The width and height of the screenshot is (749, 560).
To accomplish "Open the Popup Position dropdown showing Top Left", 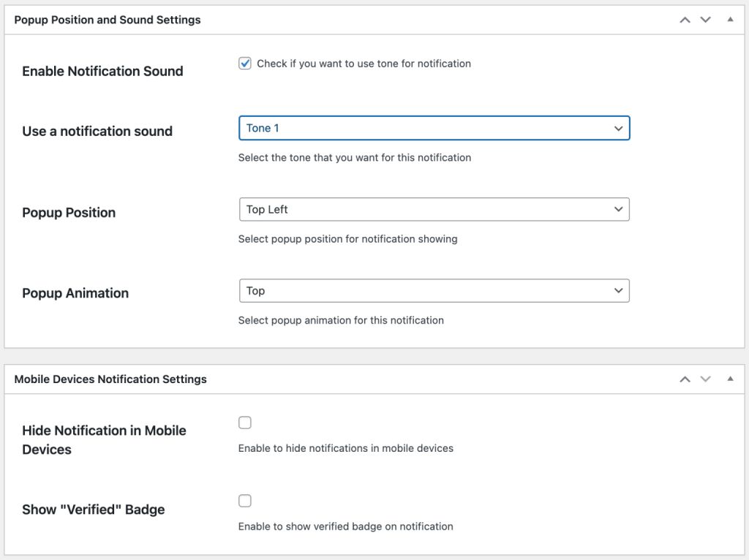I will (434, 209).
